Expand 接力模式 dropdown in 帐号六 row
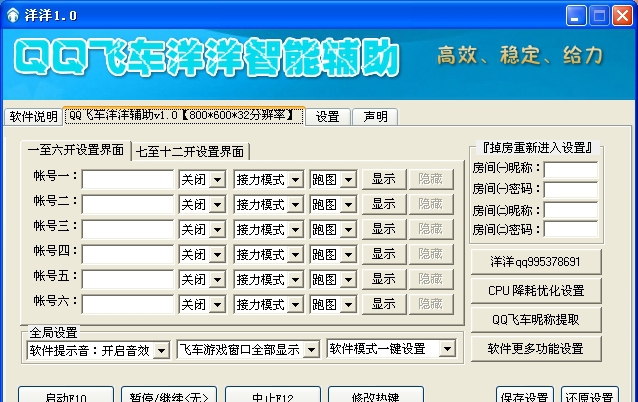The width and height of the screenshot is (638, 402). [269, 304]
